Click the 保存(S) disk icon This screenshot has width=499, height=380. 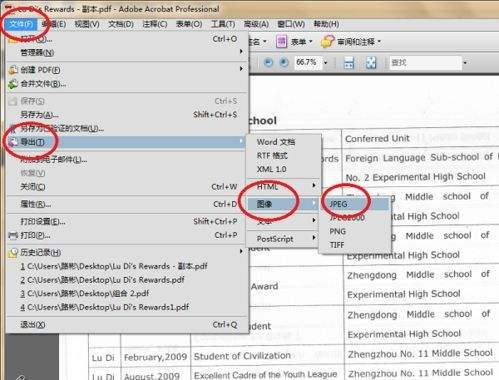point(13,101)
